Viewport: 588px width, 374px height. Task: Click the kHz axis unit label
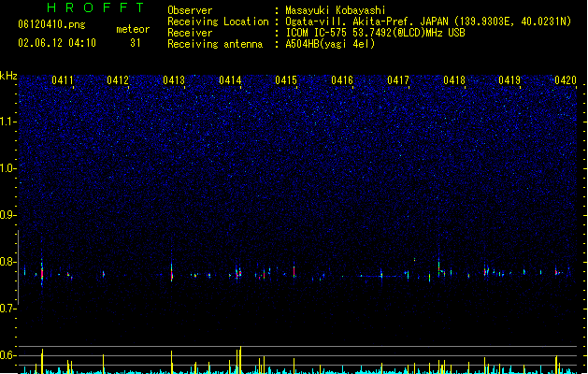pyautogui.click(x=8, y=76)
